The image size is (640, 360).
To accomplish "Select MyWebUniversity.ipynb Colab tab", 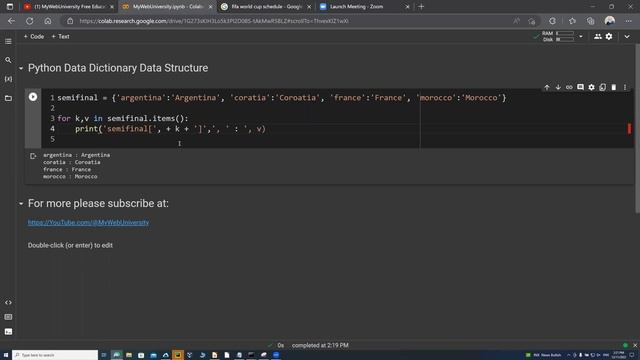I will (x=167, y=7).
